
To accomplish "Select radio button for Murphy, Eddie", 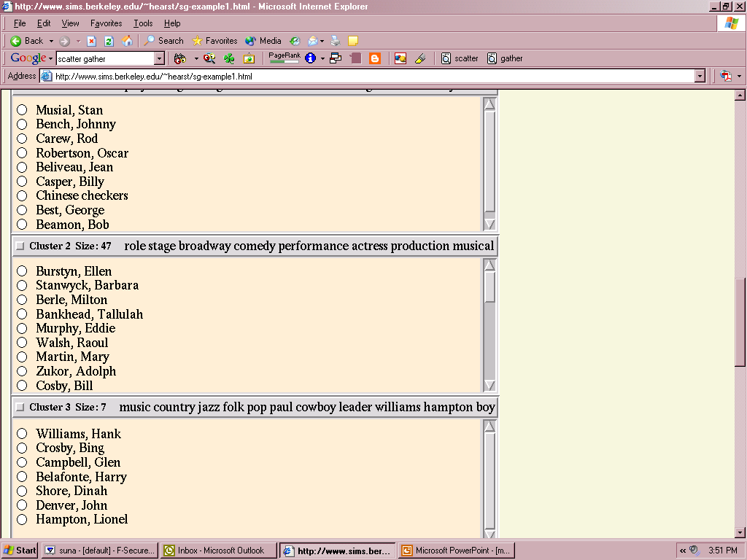I will click(22, 328).
